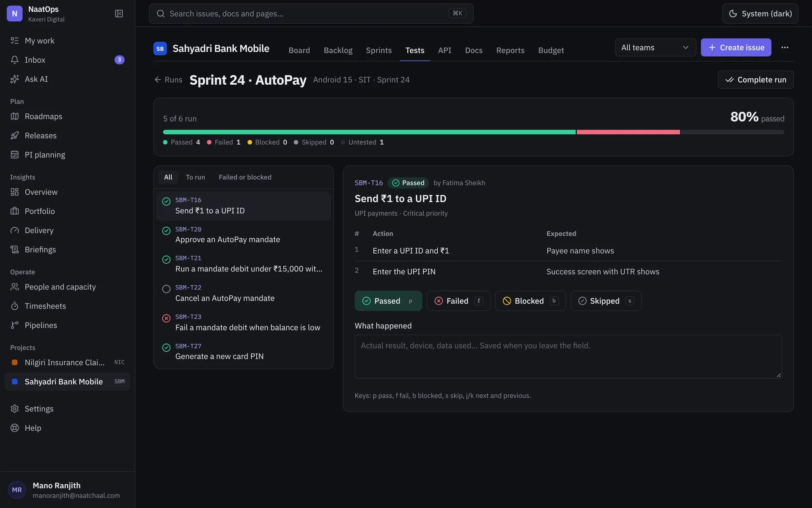The image size is (812, 508).
Task: Select untested case SBM-T22 Cancel AutoPay mandate
Action: 244,293
